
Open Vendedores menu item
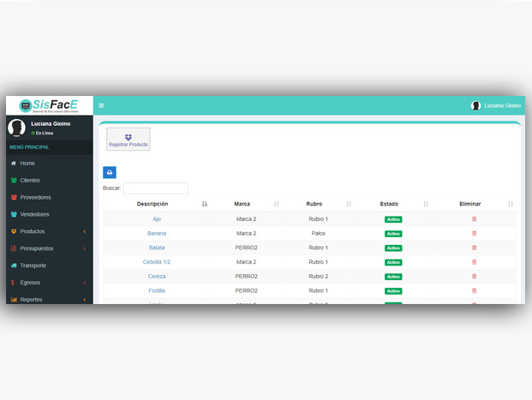pyautogui.click(x=49, y=214)
